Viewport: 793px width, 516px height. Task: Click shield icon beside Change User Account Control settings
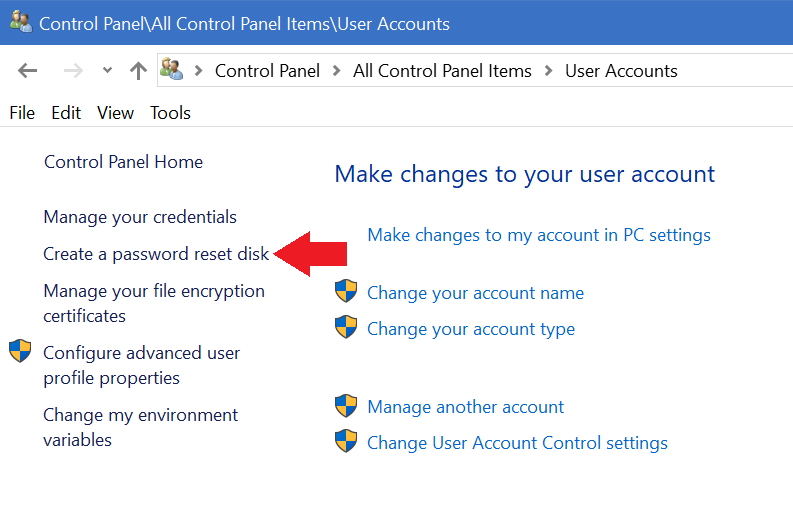[x=346, y=442]
